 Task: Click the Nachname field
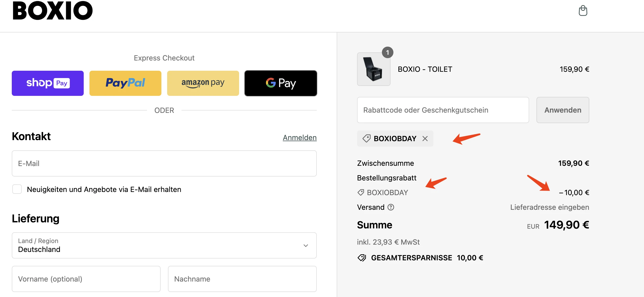pyautogui.click(x=242, y=279)
